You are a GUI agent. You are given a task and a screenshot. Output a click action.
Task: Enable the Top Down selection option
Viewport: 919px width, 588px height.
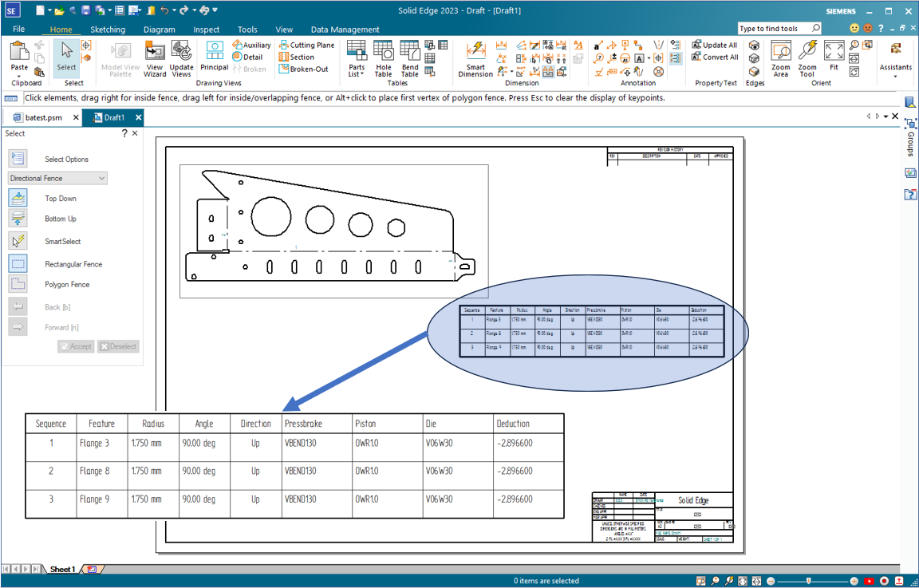pos(18,198)
